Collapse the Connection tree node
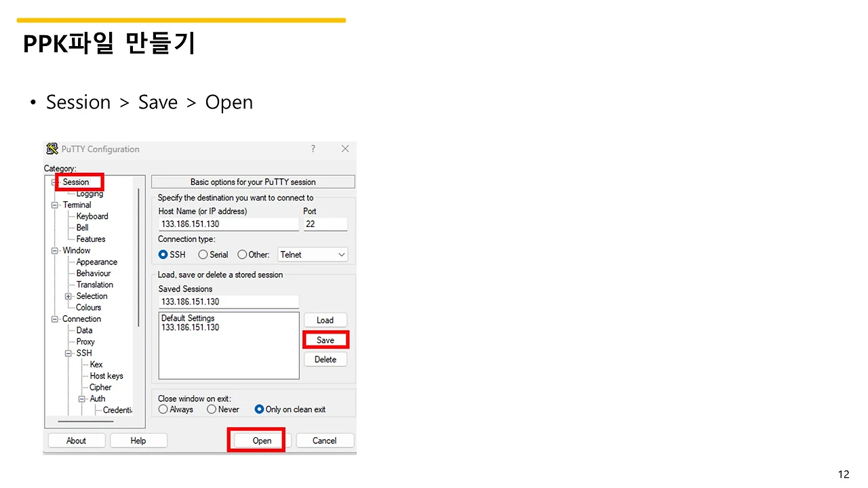This screenshot has width=868, height=488. pos(55,319)
